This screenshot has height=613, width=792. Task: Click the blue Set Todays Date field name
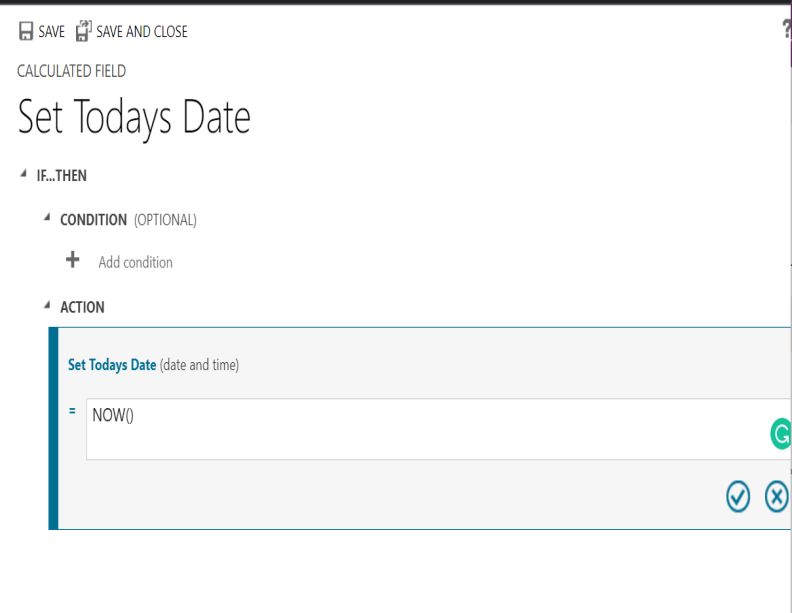pos(112,365)
